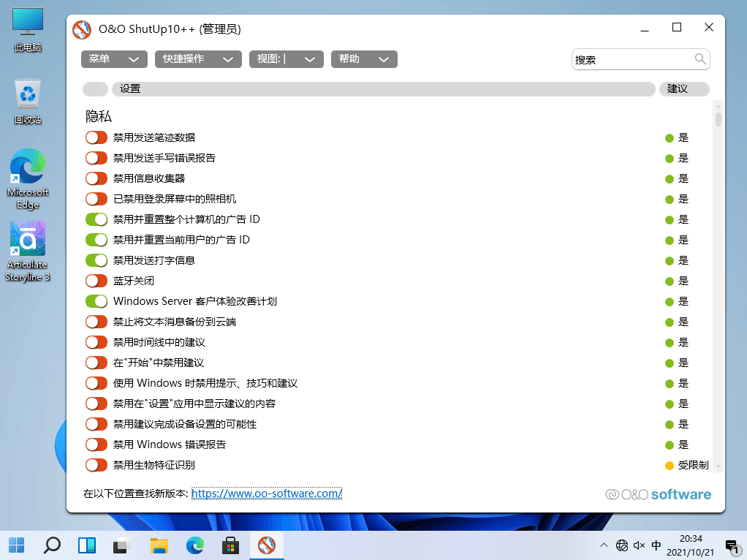Open Widgets from the taskbar
747x560 pixels.
pos(87,545)
